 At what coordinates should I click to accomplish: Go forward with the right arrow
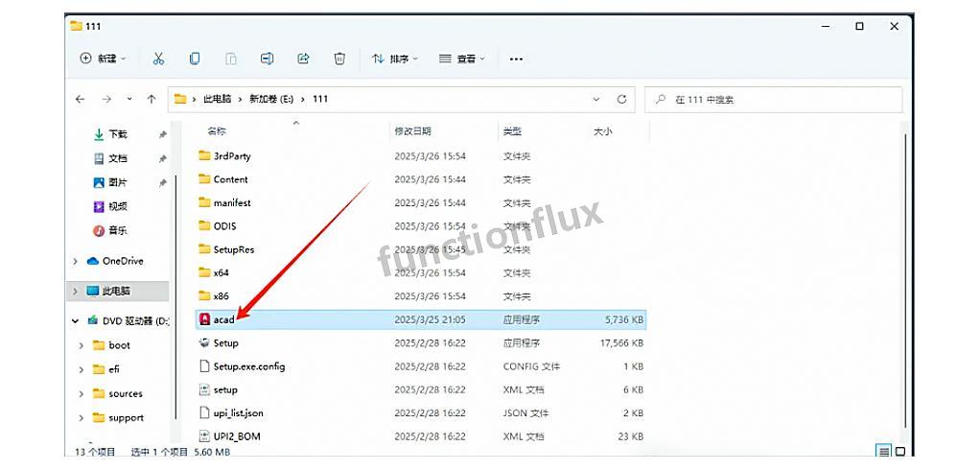pyautogui.click(x=106, y=99)
